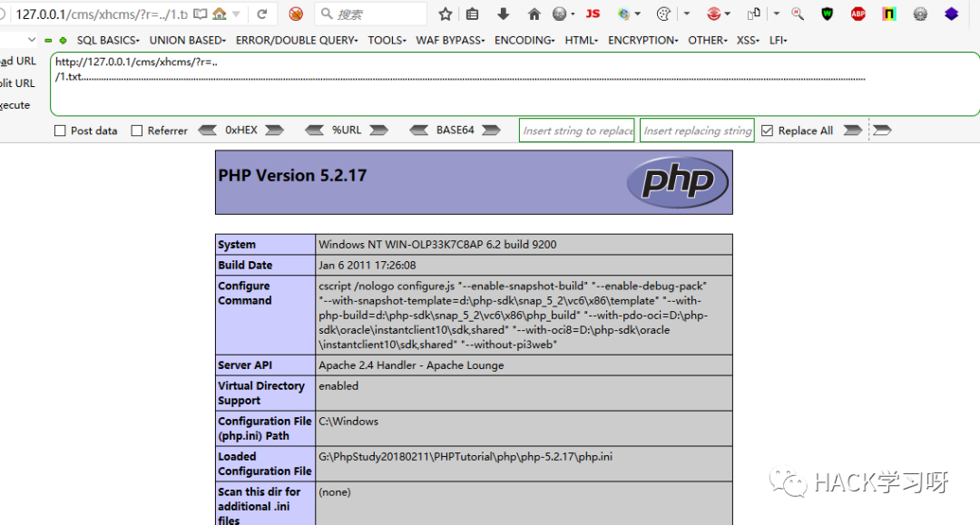
Task: Bookmark this page with the star
Action: click(445, 14)
